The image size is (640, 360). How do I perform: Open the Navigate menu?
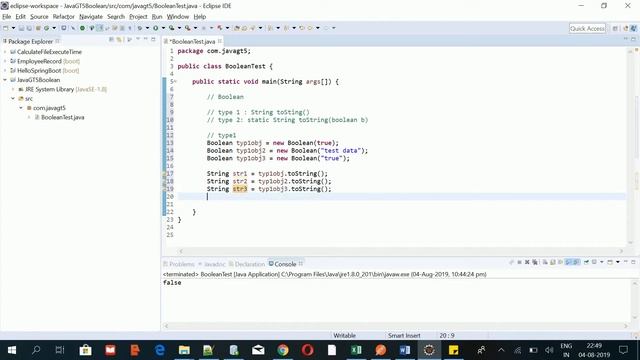point(91,17)
